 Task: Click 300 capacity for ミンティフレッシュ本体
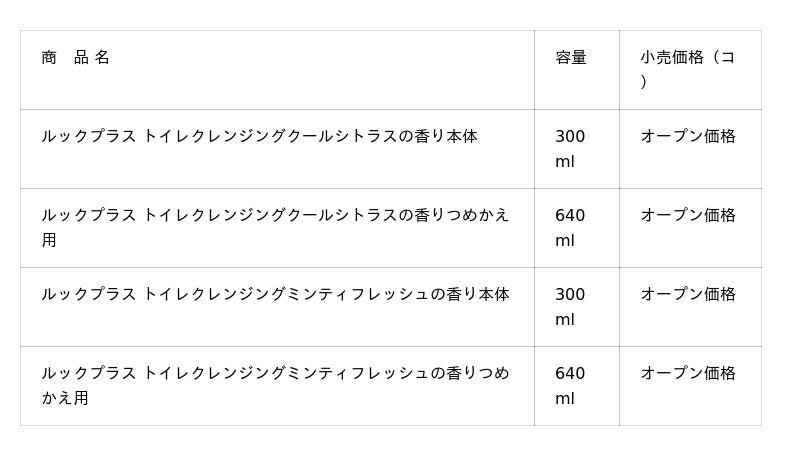[570, 294]
